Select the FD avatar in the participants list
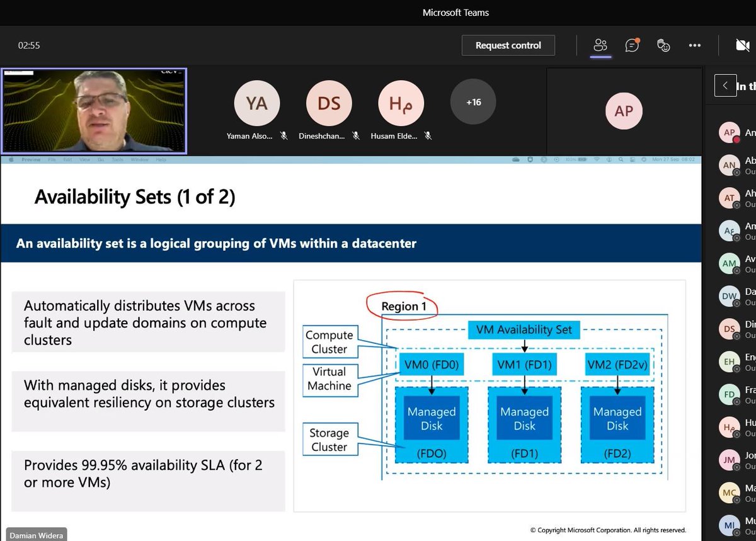This screenshot has width=756, height=541. coord(730,394)
